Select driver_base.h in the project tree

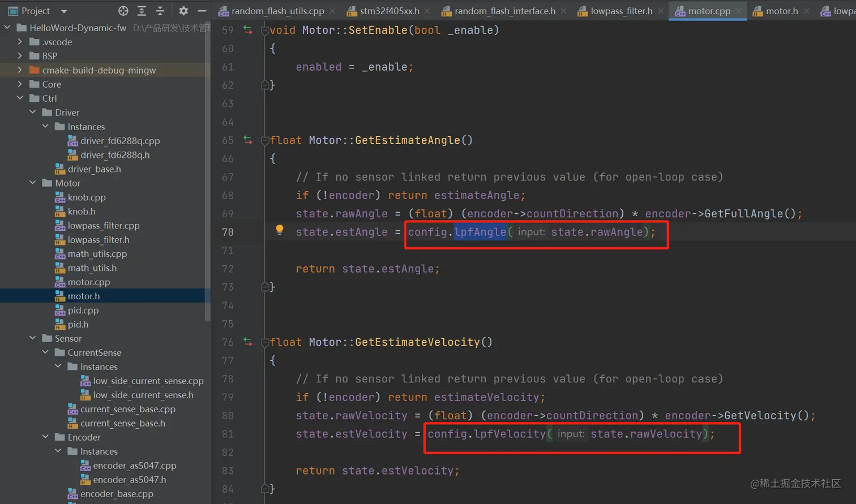point(95,169)
